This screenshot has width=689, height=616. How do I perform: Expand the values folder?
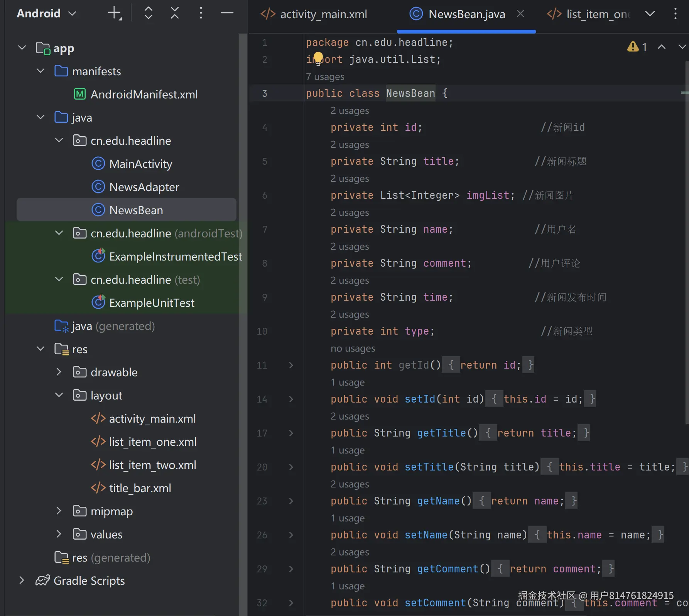[59, 534]
